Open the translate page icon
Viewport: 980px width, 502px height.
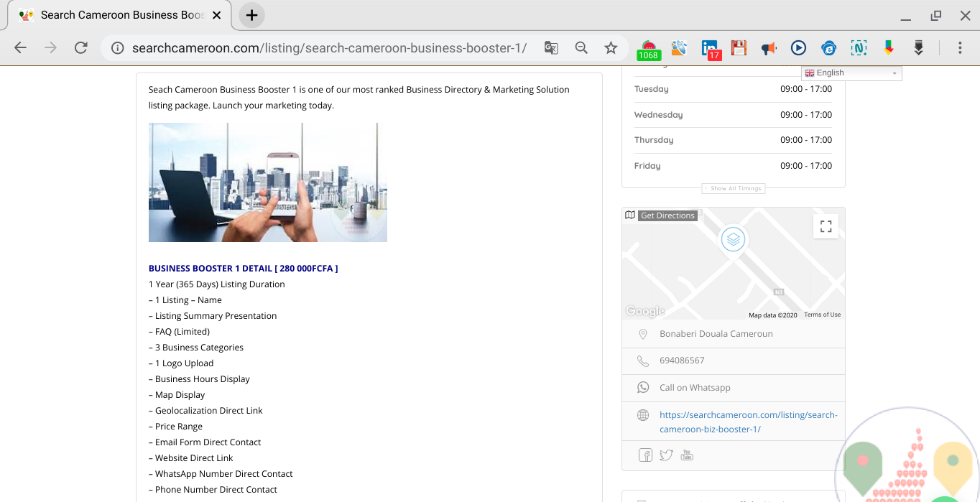click(551, 48)
